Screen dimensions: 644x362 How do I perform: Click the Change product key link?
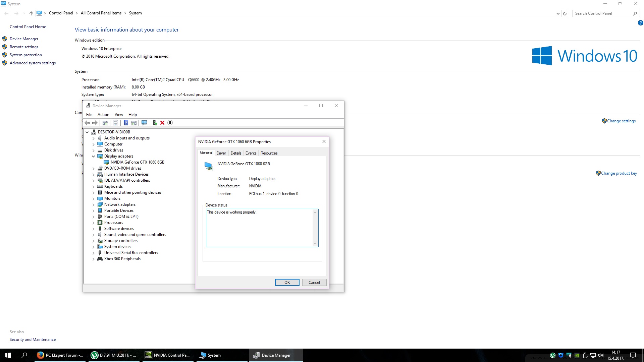click(619, 173)
